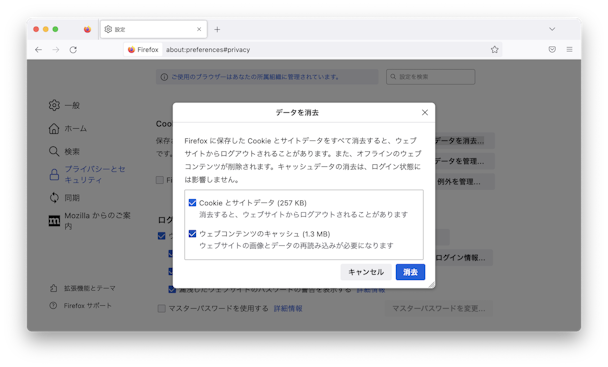
Task: Click the dialog resize grip corner
Action: (x=431, y=285)
